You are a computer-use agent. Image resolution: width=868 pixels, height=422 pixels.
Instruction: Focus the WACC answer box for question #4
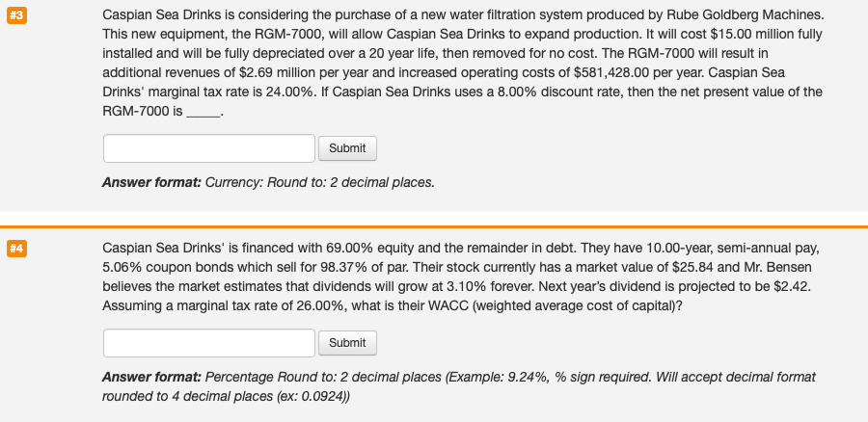[209, 343]
